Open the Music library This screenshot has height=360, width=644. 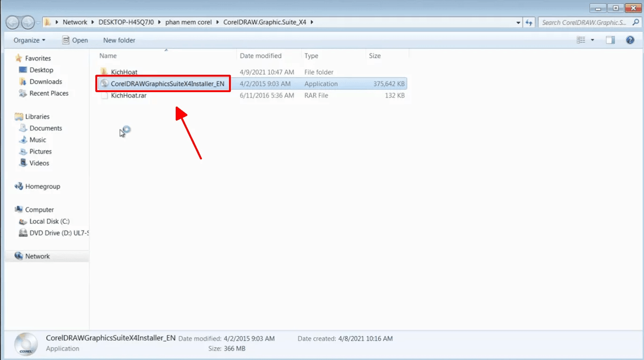click(x=38, y=140)
